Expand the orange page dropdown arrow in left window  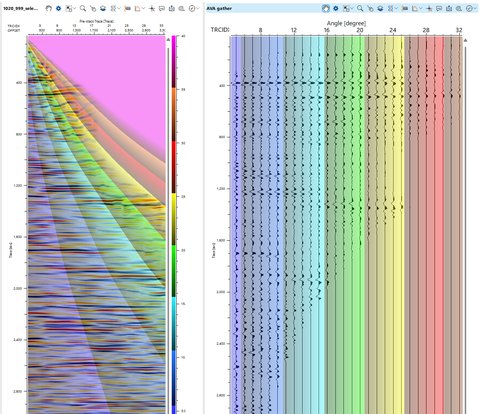[143, 9]
